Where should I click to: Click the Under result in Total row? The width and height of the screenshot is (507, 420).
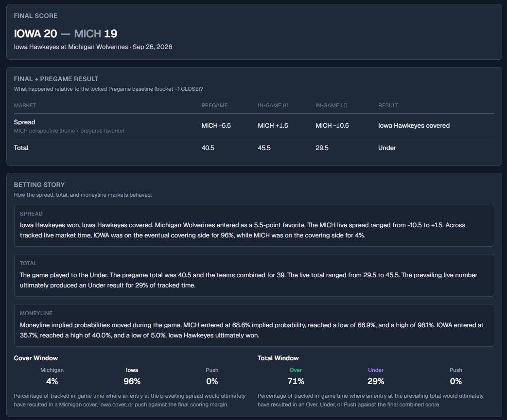pos(387,148)
